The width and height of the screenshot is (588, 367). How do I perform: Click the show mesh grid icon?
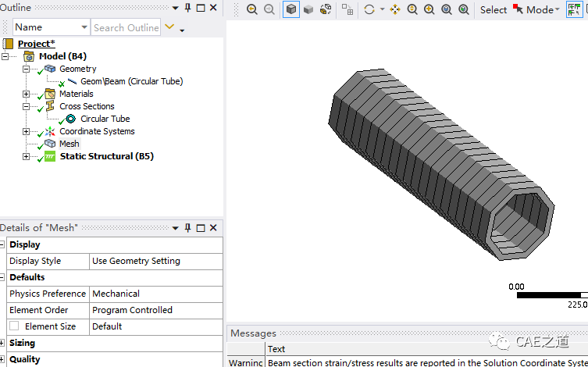tap(347, 9)
